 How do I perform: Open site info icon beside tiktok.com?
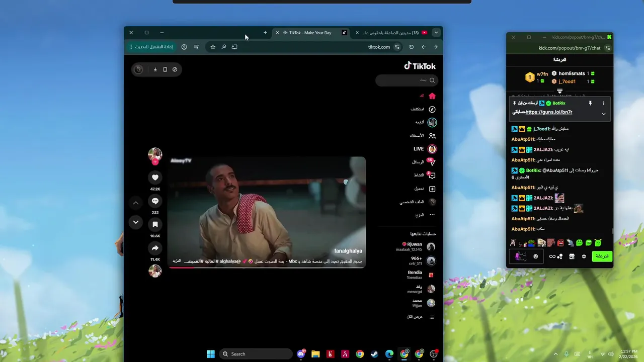(x=397, y=47)
